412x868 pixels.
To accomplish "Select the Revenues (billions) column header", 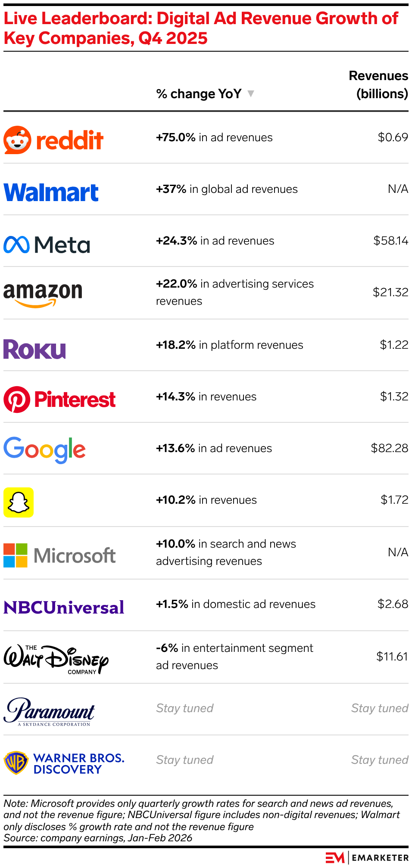I will point(378,85).
